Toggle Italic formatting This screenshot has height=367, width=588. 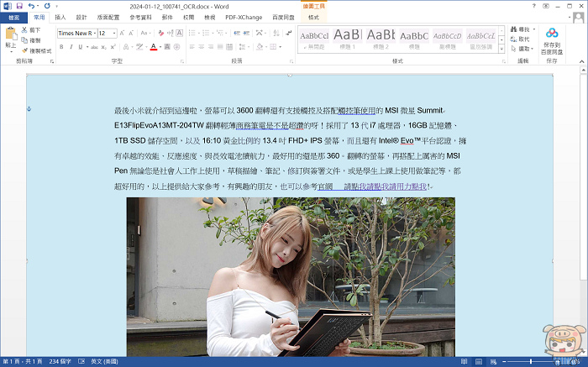[x=71, y=47]
